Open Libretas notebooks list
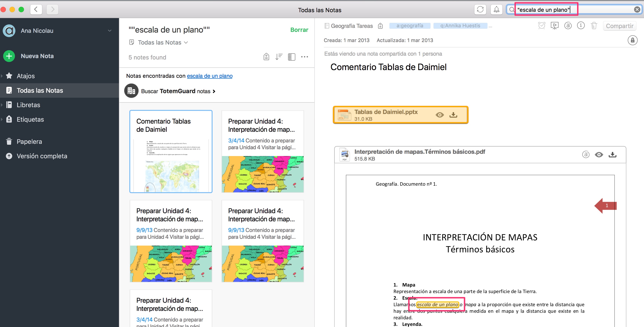The height and width of the screenshot is (327, 644). (28, 105)
